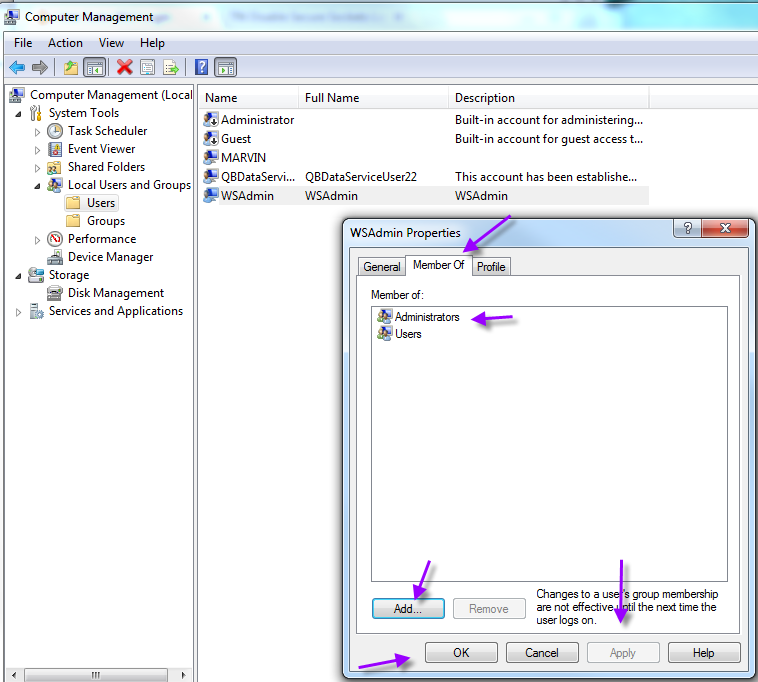Click the Guest user account icon
758x682 pixels.
(211, 139)
